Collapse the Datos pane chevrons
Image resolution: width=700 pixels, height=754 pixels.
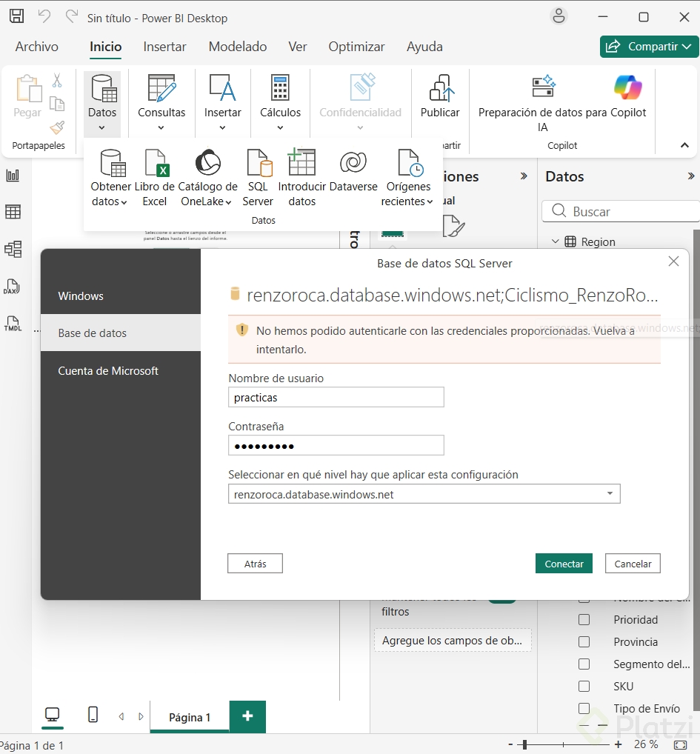click(691, 176)
